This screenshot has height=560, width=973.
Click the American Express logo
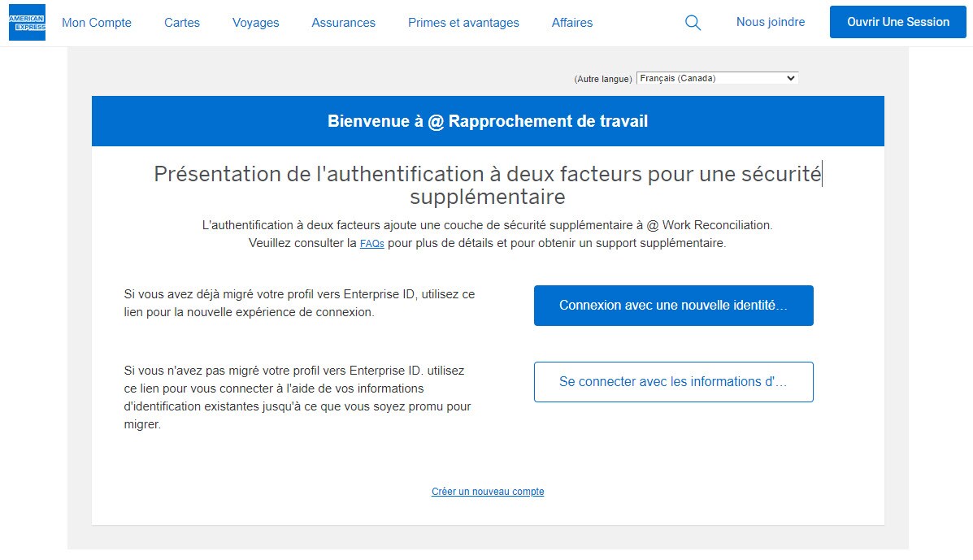click(27, 22)
